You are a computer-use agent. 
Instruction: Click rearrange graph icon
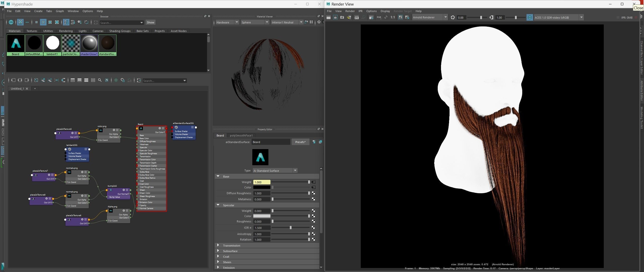pos(57,80)
